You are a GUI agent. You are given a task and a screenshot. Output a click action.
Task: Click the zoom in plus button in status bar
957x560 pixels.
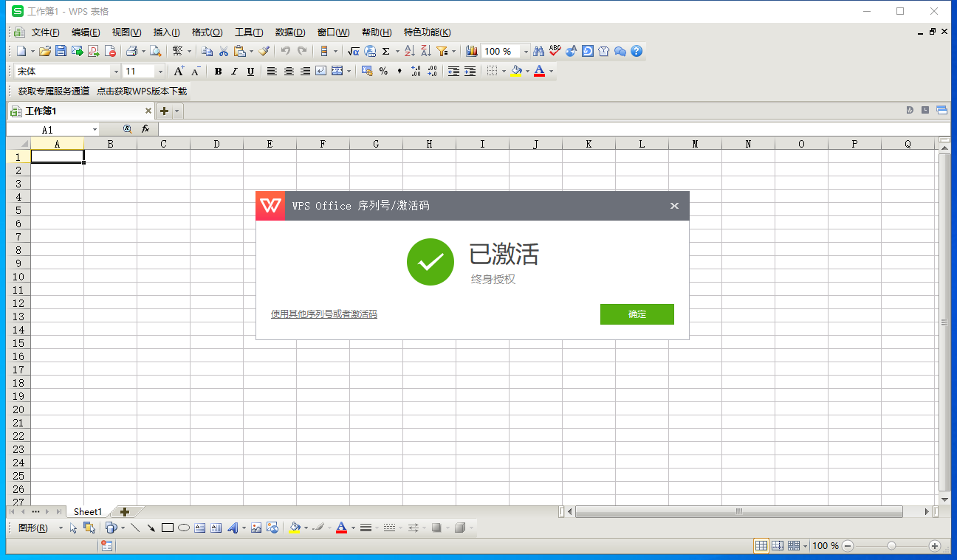pyautogui.click(x=935, y=546)
